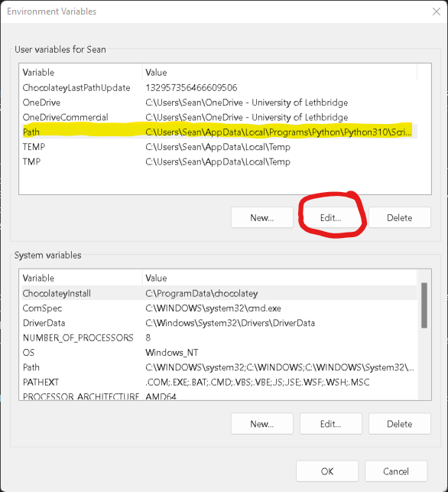Viewport: 448px width, 492px height.
Task: Click Edit… under User variables for Sean
Action: (x=331, y=217)
